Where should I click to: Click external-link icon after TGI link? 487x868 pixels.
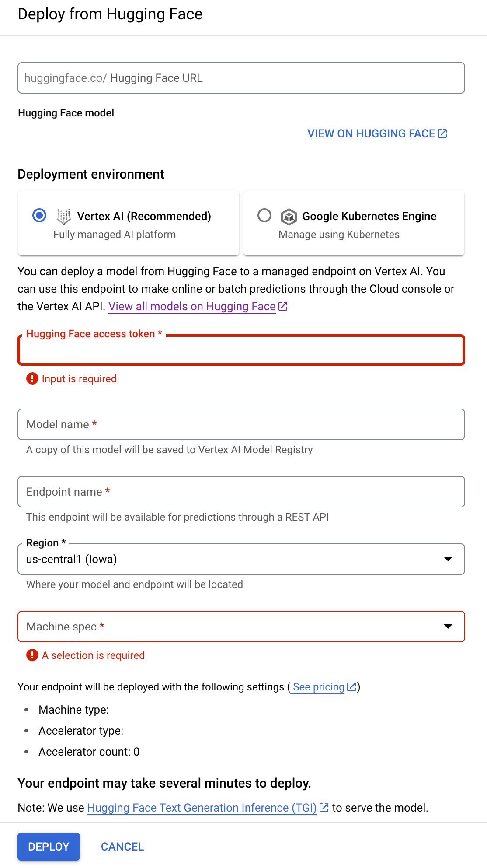pos(324,808)
